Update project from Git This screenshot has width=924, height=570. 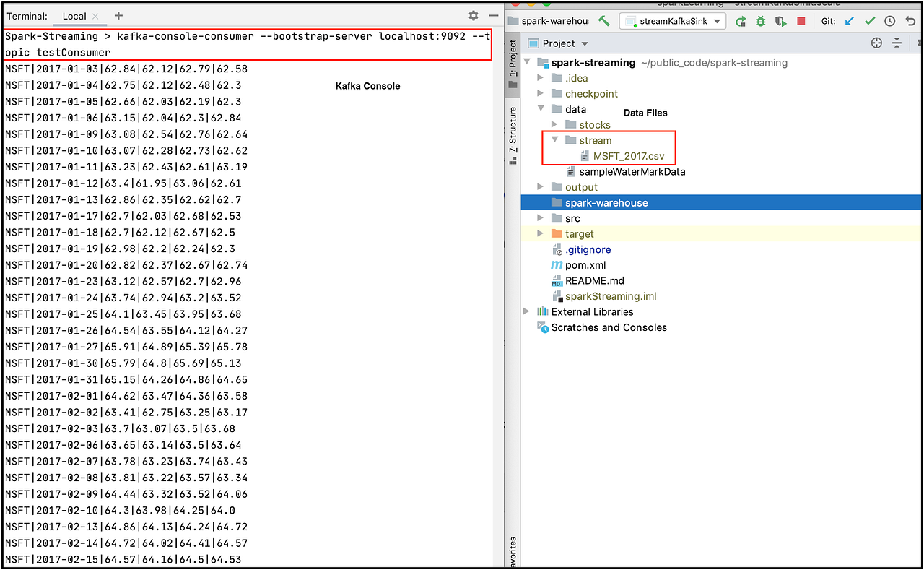point(850,21)
